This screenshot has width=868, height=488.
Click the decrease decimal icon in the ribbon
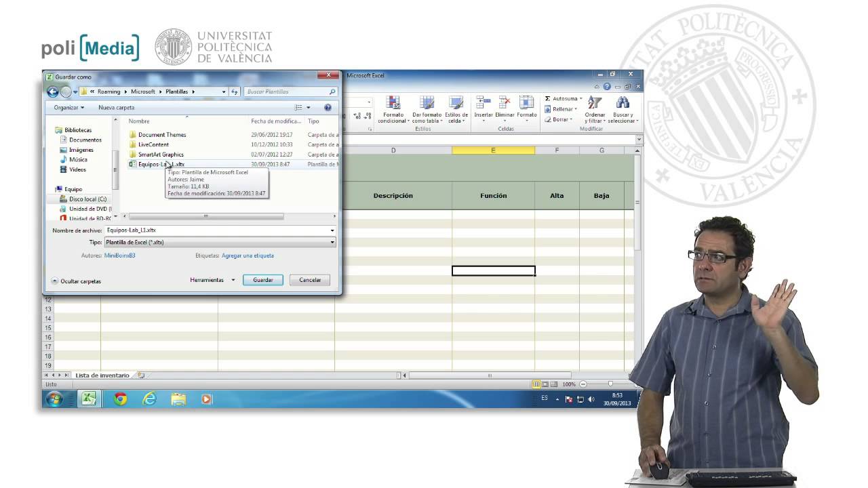[367, 116]
